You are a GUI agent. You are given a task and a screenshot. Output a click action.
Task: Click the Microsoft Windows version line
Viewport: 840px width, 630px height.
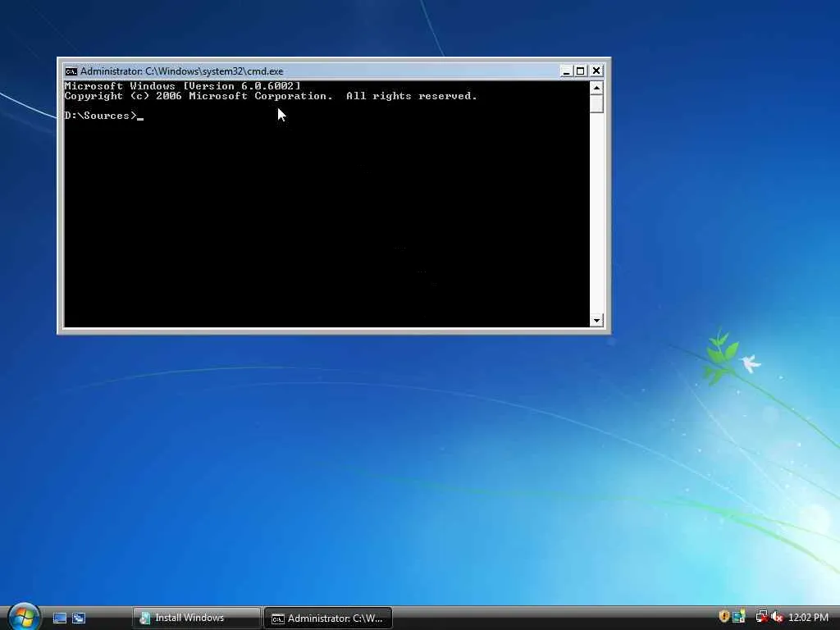pos(183,85)
